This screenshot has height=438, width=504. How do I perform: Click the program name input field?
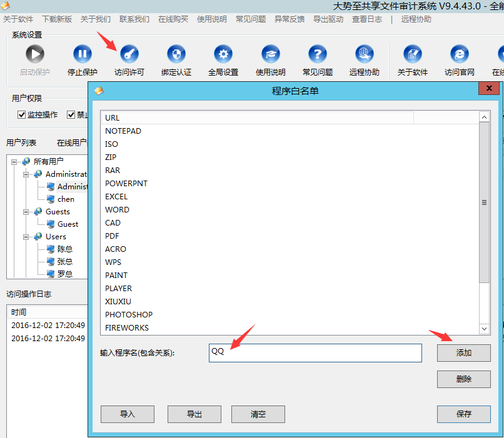point(315,353)
